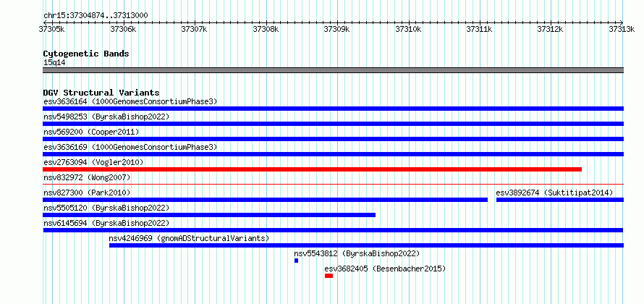644x304 pixels.
Task: Click the 37312k ruler position
Action: tap(551, 29)
